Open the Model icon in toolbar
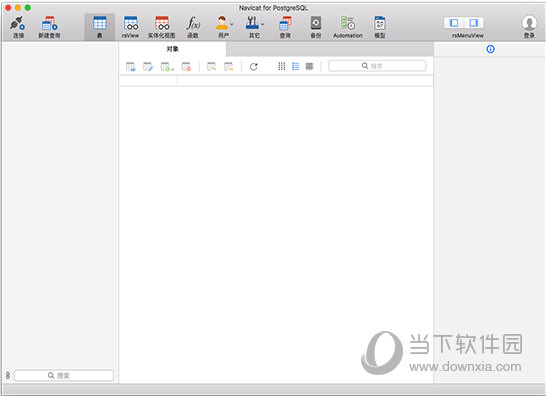The height and width of the screenshot is (396, 546). [380, 23]
